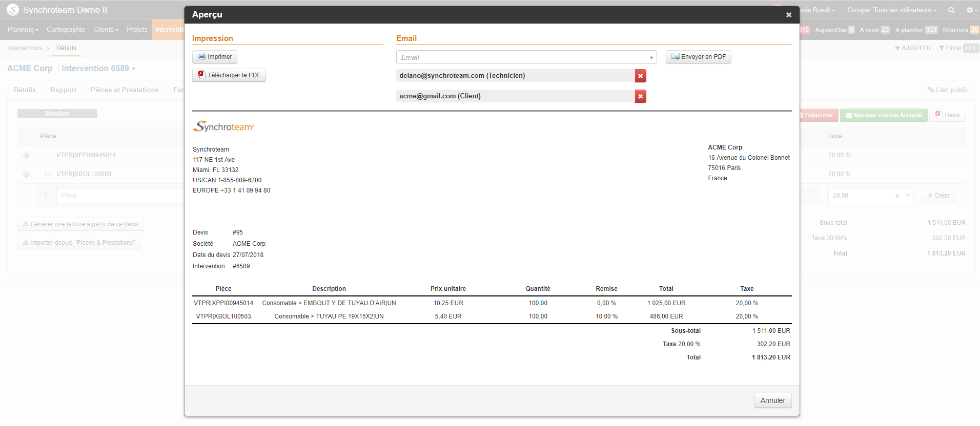Image resolution: width=980 pixels, height=426 pixels.
Task: Click the Synchroteam app logo icon in header
Action: [13, 10]
